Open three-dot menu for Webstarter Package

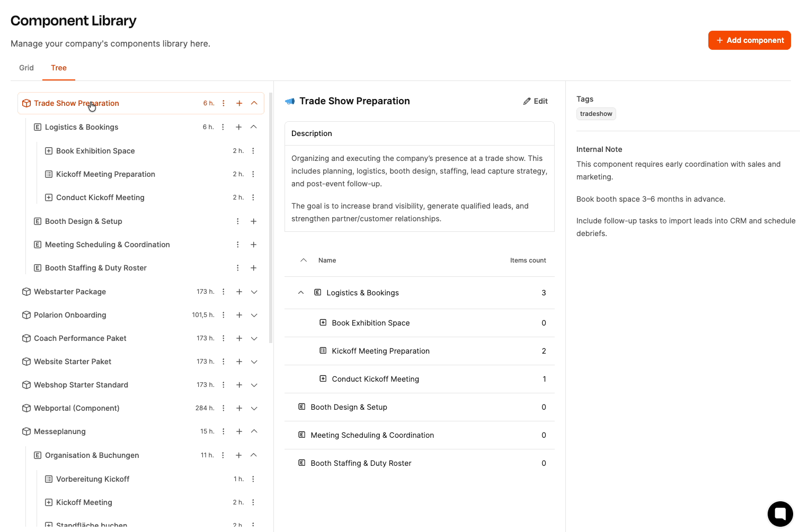[x=224, y=292]
